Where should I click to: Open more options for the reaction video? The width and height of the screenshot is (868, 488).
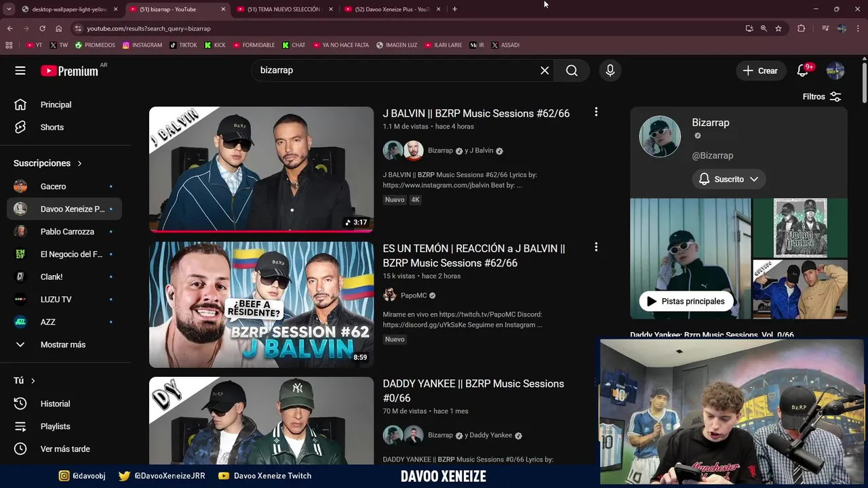tap(596, 247)
